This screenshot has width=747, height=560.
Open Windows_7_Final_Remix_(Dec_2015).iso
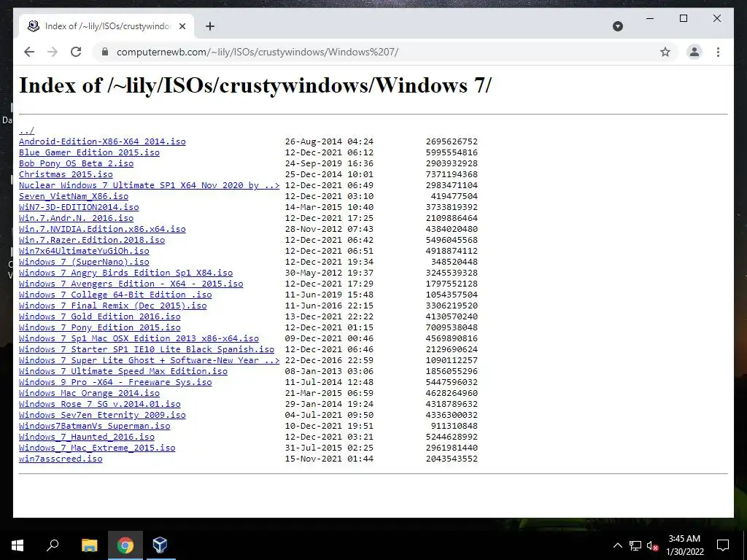pos(113,306)
